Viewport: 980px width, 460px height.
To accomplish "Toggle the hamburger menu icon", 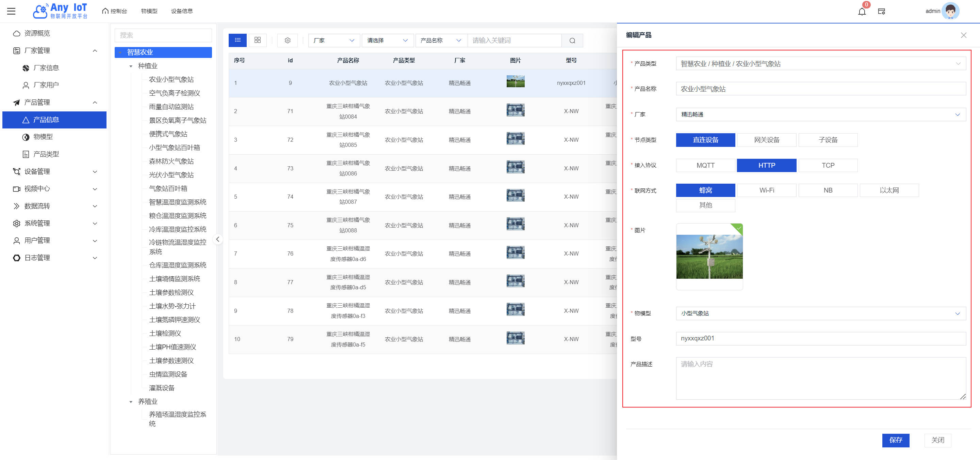I will 12,11.
